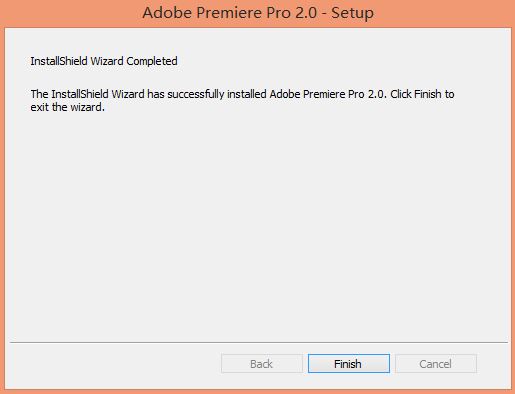
Task: Click the word 'Setup' in the window title
Action: [x=352, y=13]
